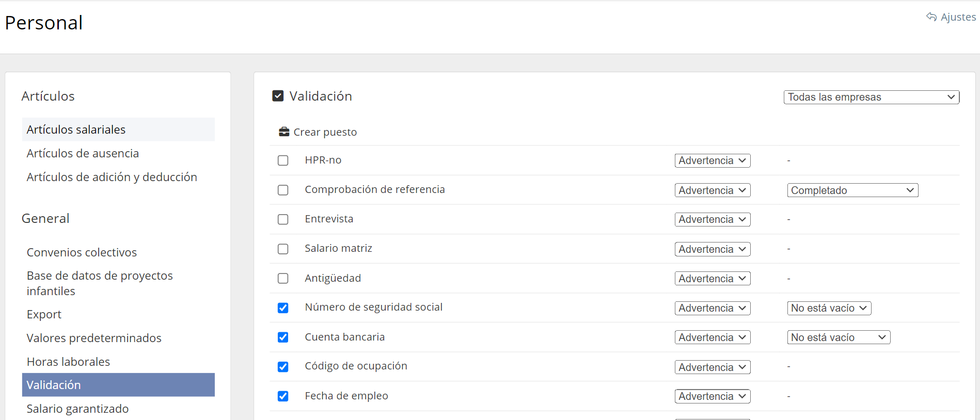
Task: Go to Convenios colectivos section
Action: (82, 252)
